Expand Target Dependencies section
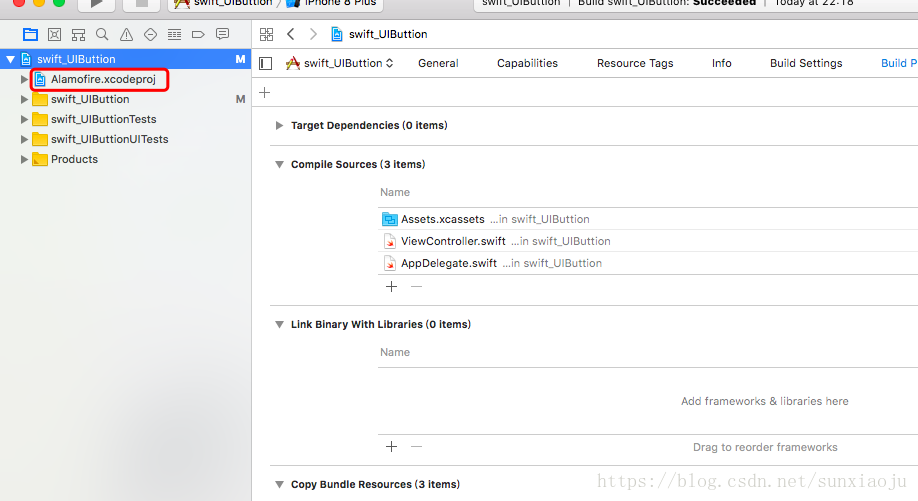 (279, 125)
